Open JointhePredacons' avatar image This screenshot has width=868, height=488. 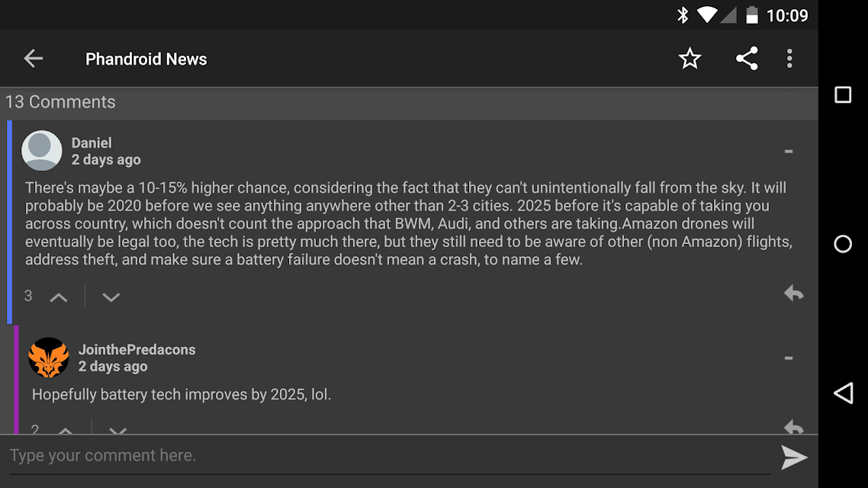pos(49,358)
